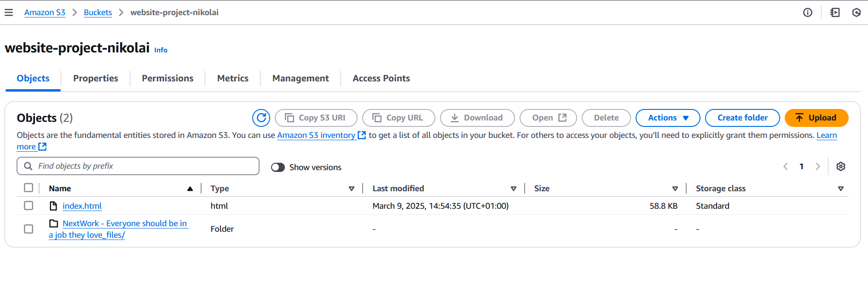
Task: Go to next page of objects
Action: 818,166
